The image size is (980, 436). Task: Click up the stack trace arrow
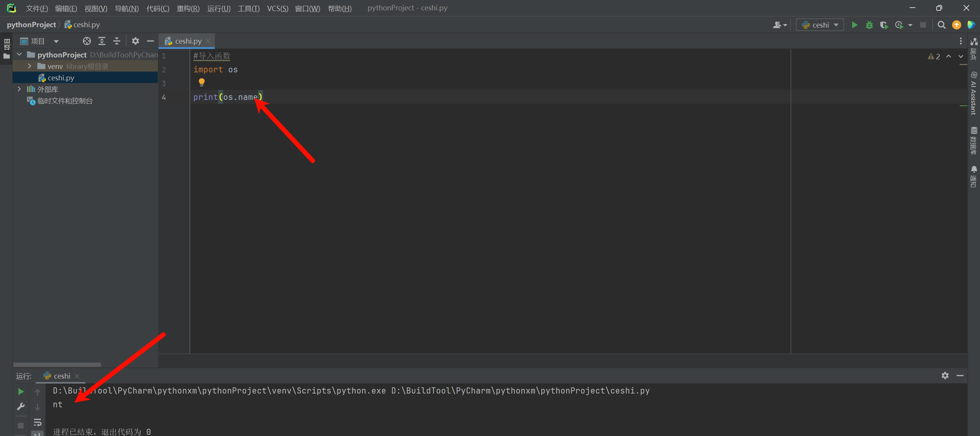coord(38,392)
